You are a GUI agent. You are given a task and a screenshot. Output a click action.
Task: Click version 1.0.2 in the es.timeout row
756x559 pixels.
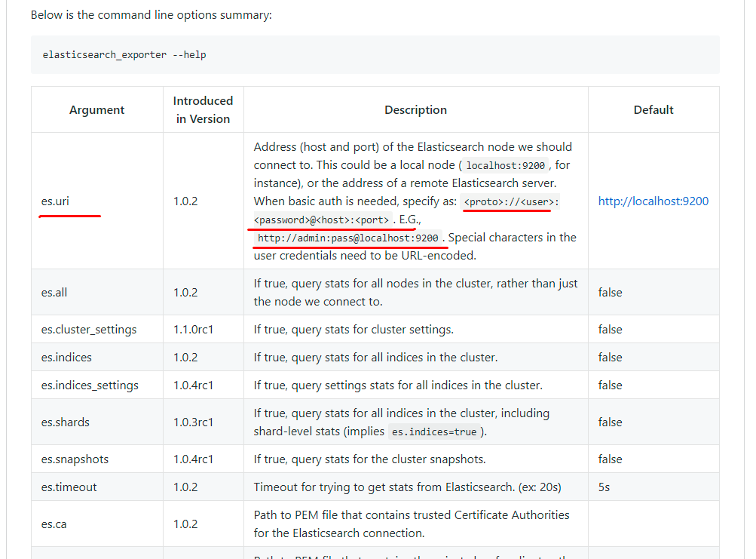coord(185,487)
